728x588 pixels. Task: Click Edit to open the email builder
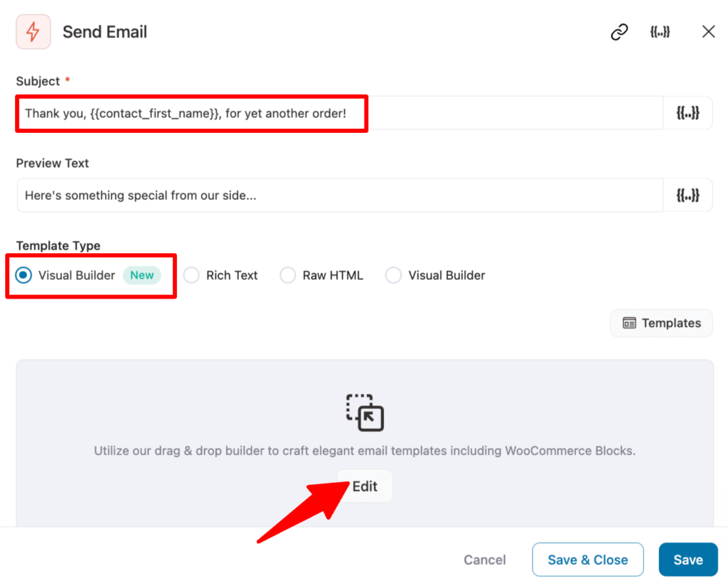364,486
